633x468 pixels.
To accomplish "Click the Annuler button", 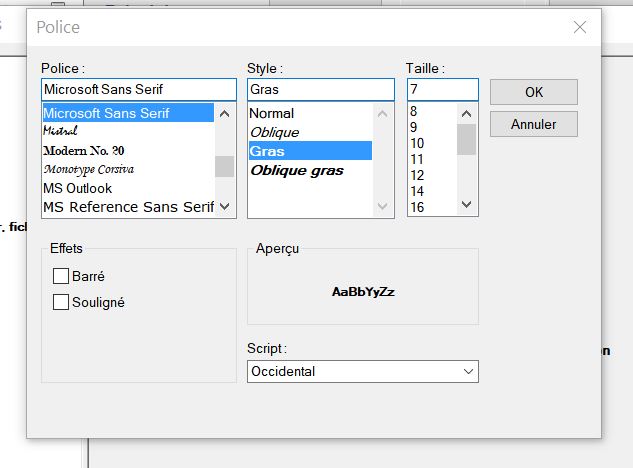I will click(x=533, y=125).
